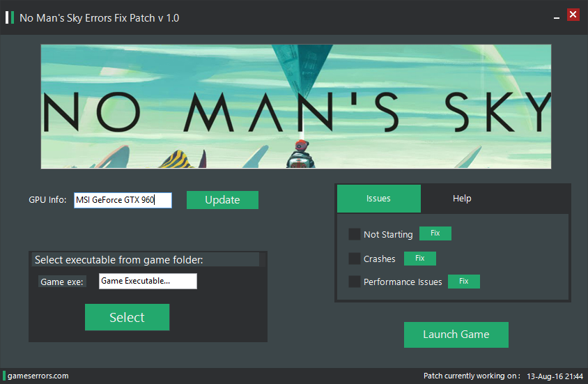This screenshot has height=384, width=588.
Task: Close the patch window with red X
Action: click(573, 15)
